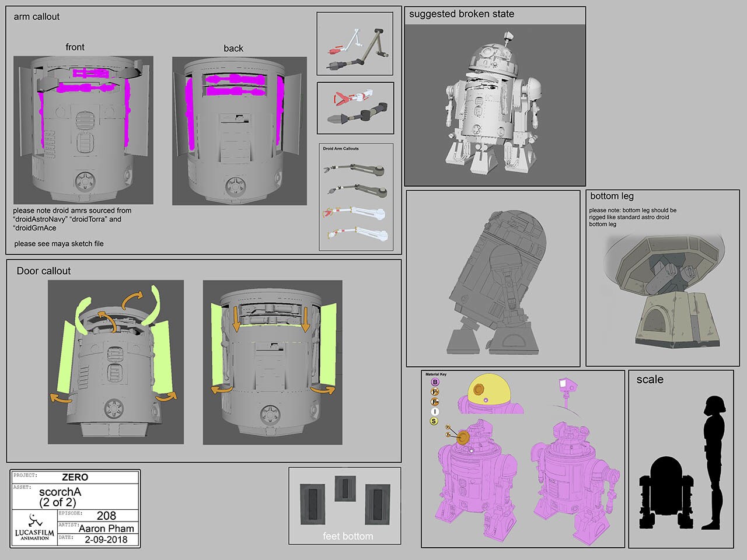Click the "scale" heading

[650, 379]
